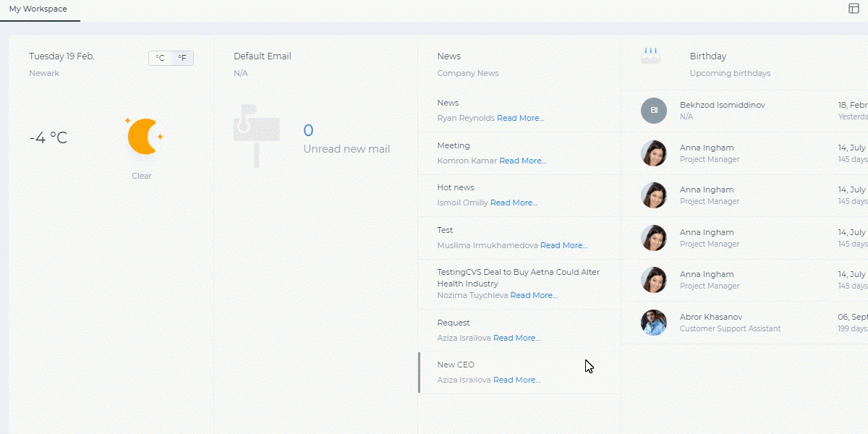This screenshot has height=434, width=868.
Task: Open the My Workspace tab
Action: 38,9
